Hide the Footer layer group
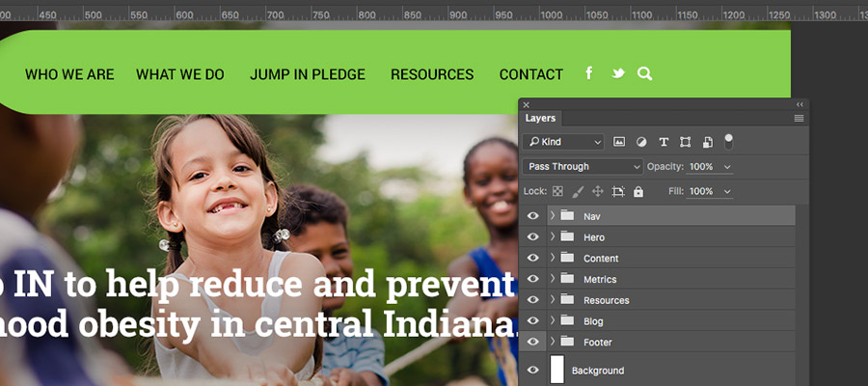Screen dimensions: 868x386 tap(532, 343)
